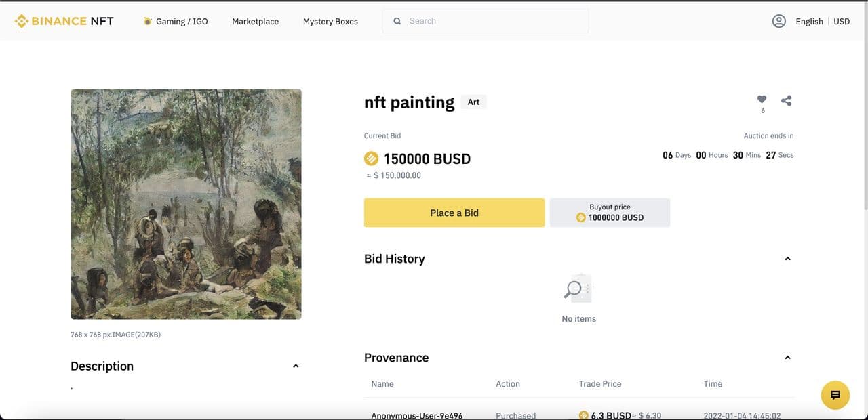Click the Art category tag

click(x=473, y=102)
